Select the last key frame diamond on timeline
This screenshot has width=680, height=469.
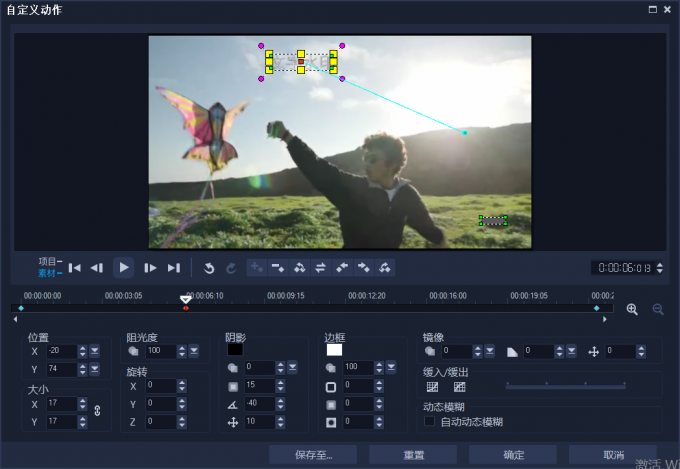click(596, 308)
